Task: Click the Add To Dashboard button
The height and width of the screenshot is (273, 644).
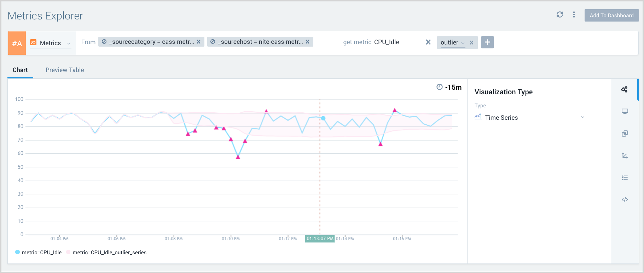Action: [x=611, y=16]
